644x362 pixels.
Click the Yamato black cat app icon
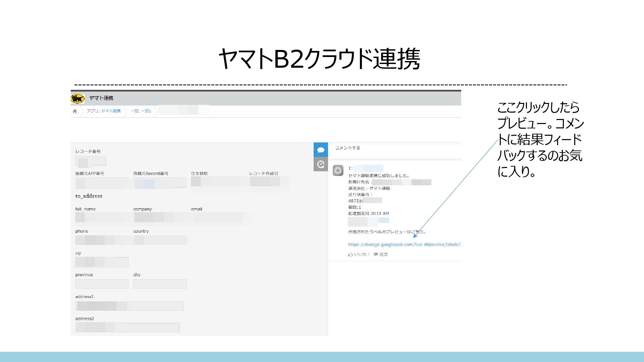pos(77,98)
